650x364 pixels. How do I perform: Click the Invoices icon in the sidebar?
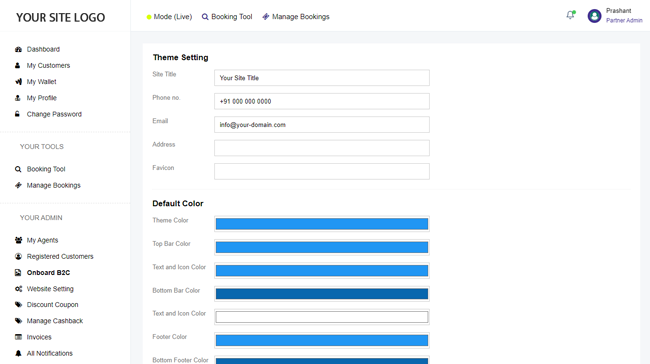(18, 337)
